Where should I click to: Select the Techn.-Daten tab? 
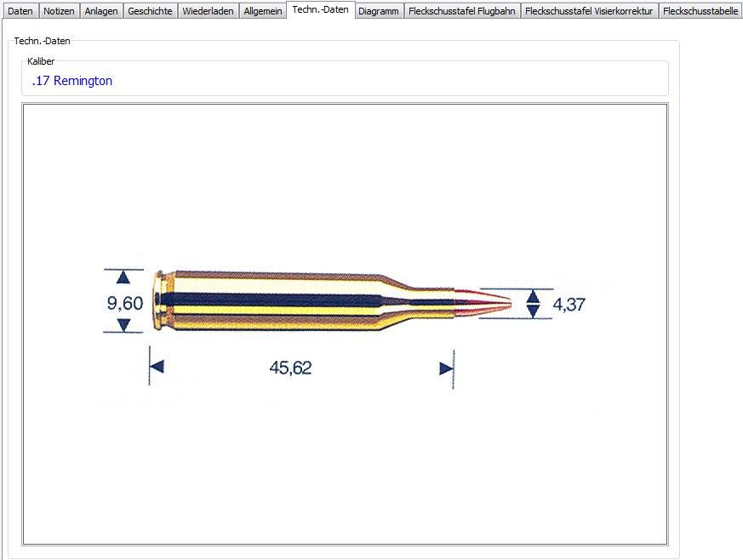[320, 9]
